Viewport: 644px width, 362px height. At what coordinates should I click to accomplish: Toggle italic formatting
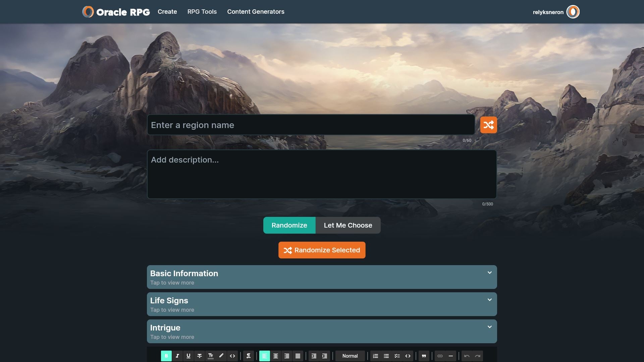[x=177, y=356]
